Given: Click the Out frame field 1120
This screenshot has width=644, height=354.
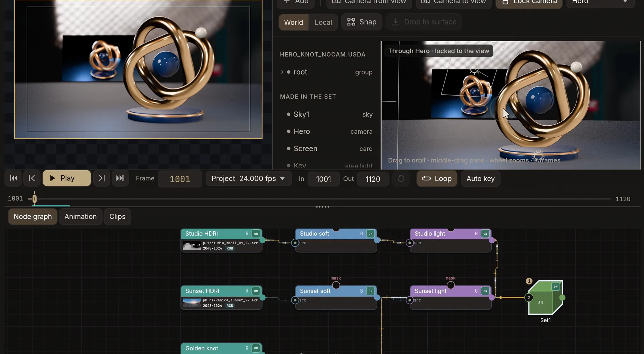Looking at the screenshot, I should click(x=373, y=179).
